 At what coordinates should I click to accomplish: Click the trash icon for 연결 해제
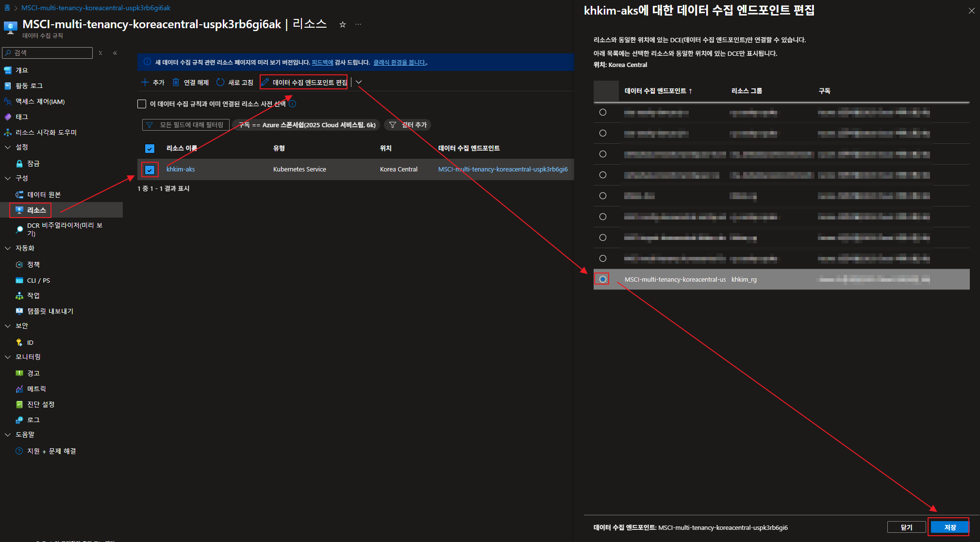(176, 83)
